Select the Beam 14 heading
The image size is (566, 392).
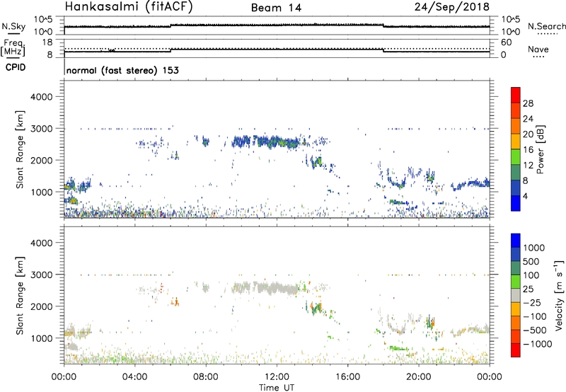tap(276, 8)
